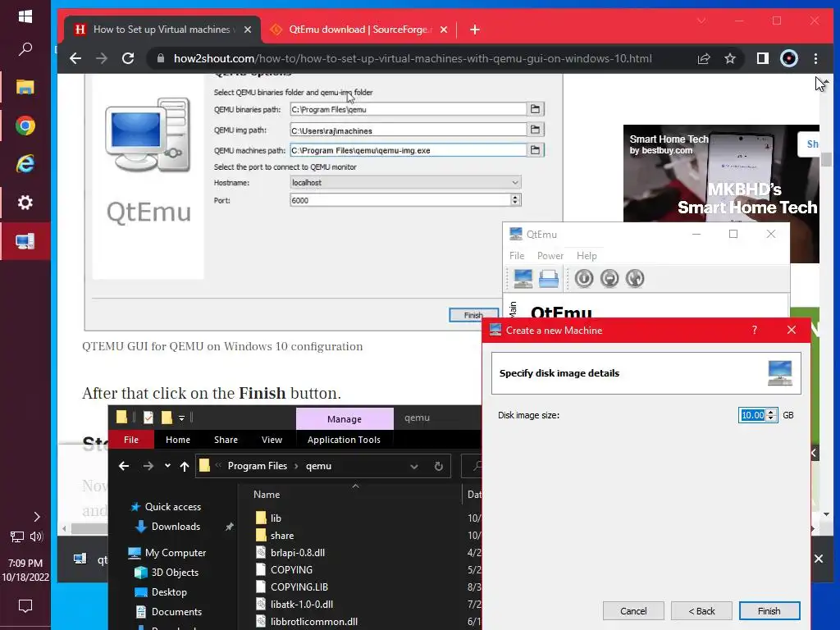Go back in Chrome browser
Screen dimensions: 840x630
coord(75,58)
